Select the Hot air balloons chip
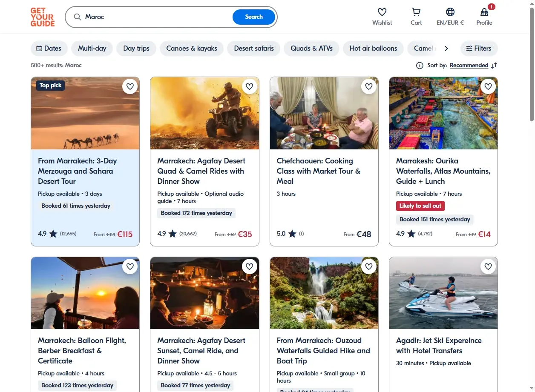 pyautogui.click(x=373, y=49)
